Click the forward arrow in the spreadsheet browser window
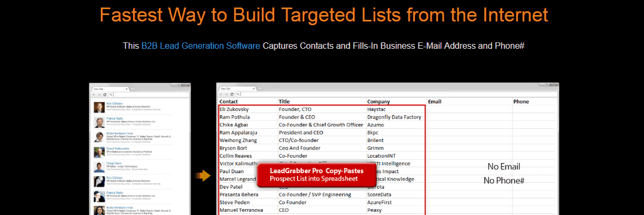The image size is (644, 215). (x=226, y=94)
